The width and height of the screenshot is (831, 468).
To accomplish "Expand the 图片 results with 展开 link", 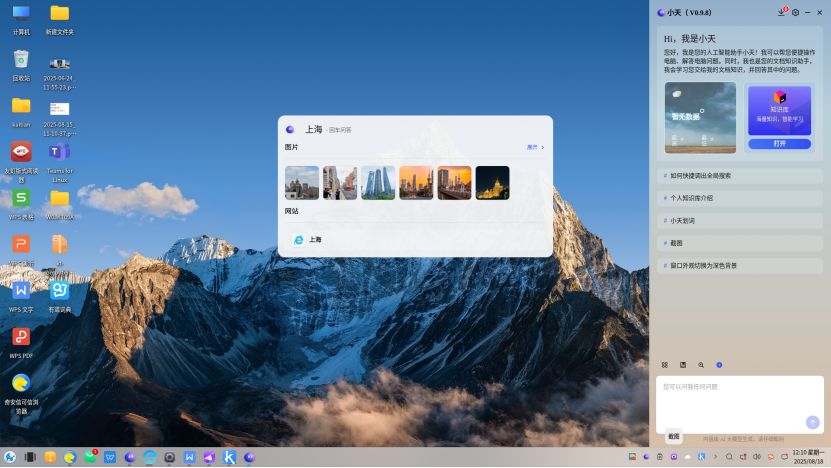I will click(535, 147).
